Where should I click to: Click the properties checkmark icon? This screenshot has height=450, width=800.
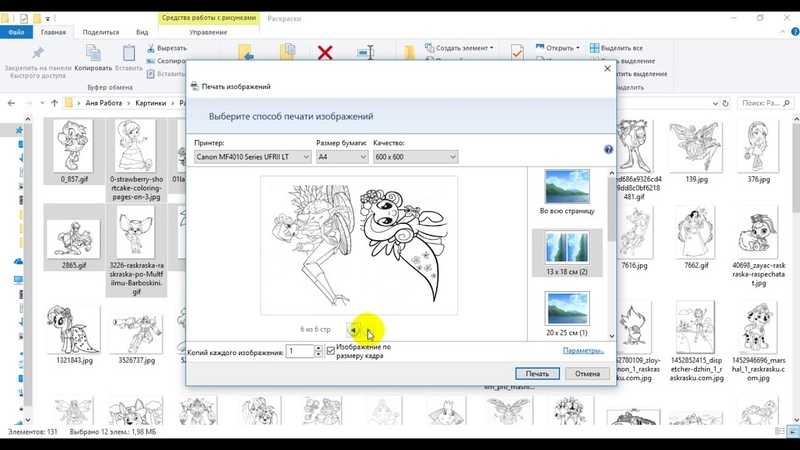pos(517,52)
